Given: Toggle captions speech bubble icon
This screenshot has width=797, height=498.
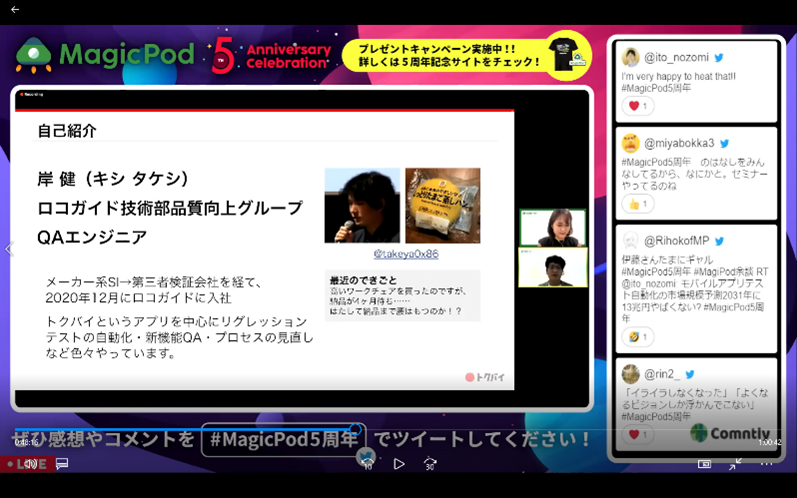Looking at the screenshot, I should (62, 463).
